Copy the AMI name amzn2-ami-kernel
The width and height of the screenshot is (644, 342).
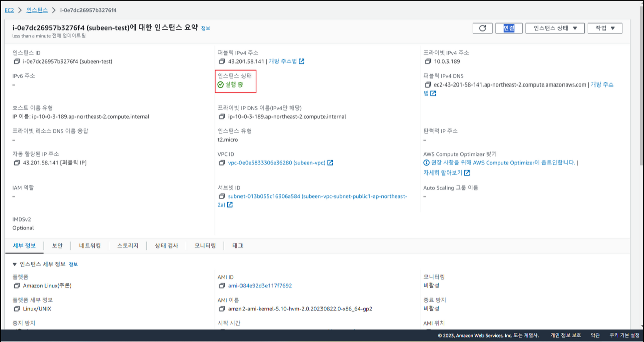point(222,309)
